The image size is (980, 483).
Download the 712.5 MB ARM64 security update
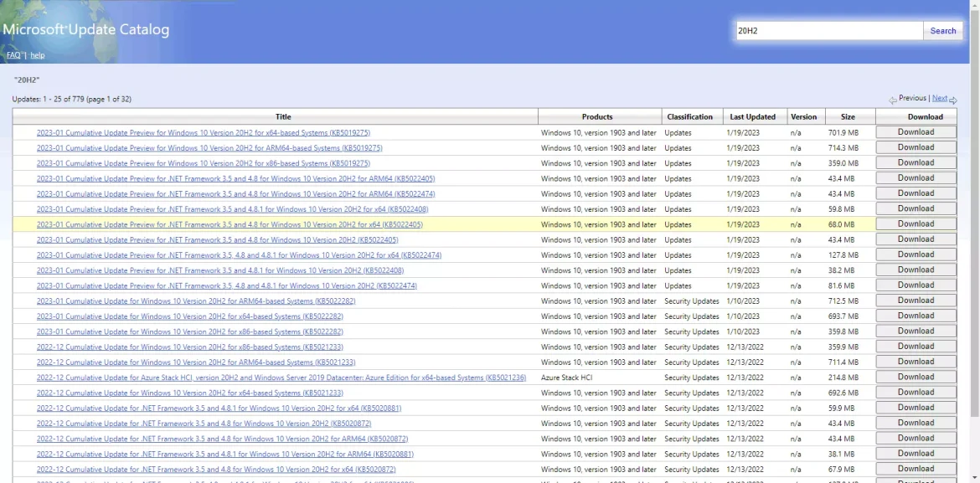coord(916,301)
